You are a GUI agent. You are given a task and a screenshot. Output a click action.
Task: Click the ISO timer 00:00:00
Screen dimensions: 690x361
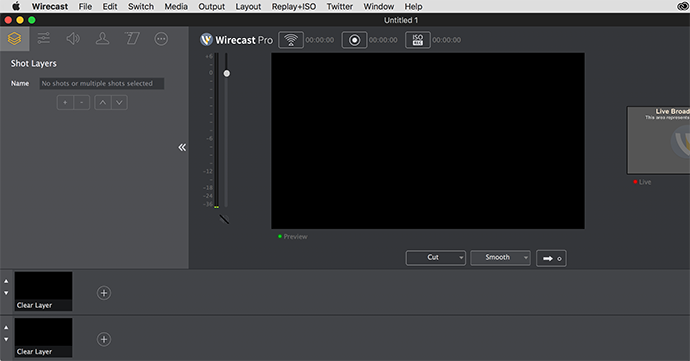click(447, 40)
